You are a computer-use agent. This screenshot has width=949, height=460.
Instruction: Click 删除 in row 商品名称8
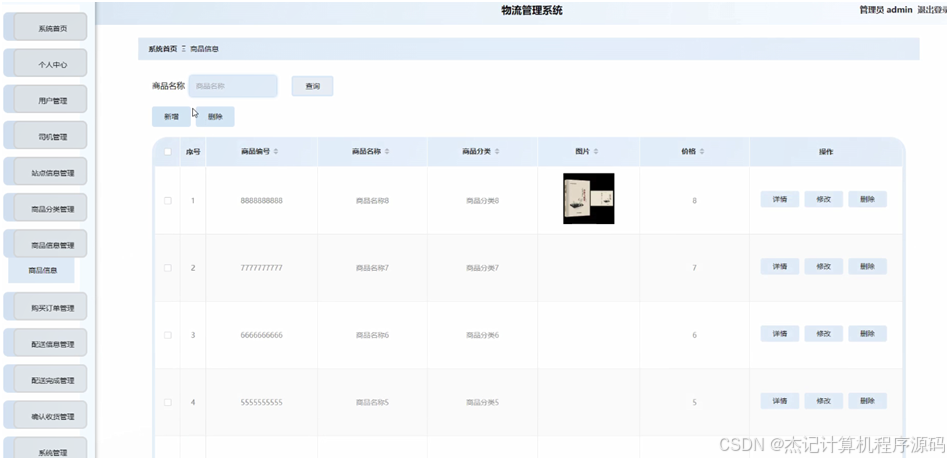tap(867, 199)
